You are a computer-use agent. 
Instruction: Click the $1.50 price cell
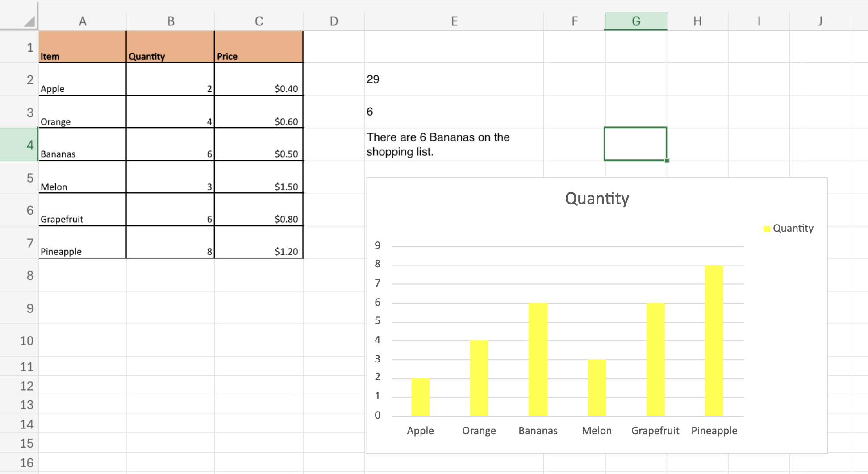[259, 177]
